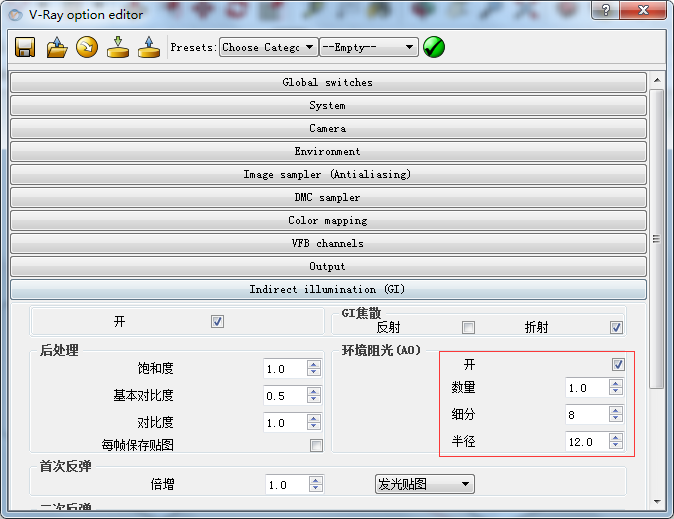Viewport: 674px width, 519px height.
Task: Decrease 倍增 with the down spinner arrow
Action: click(316, 489)
